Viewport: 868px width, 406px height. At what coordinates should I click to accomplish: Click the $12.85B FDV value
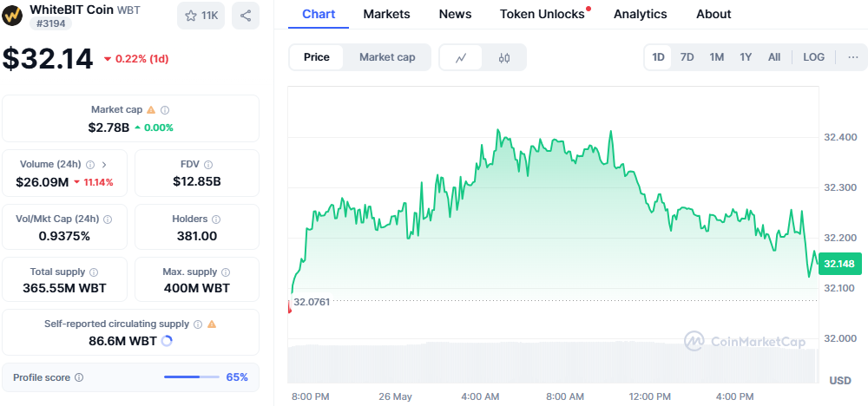(x=197, y=180)
